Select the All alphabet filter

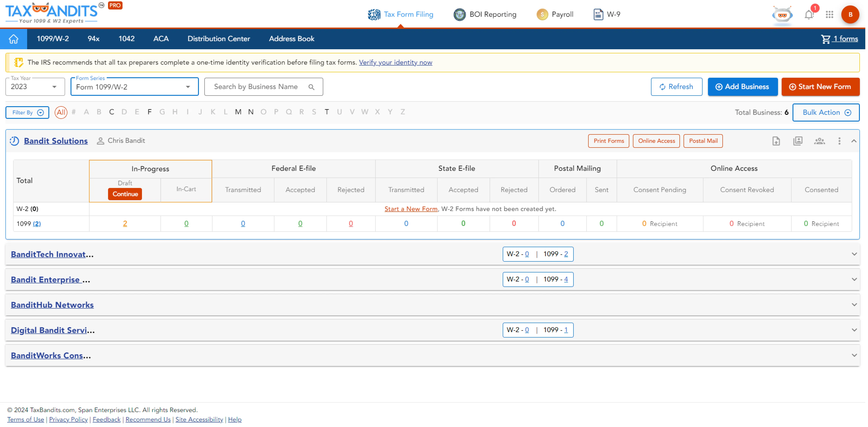point(61,112)
